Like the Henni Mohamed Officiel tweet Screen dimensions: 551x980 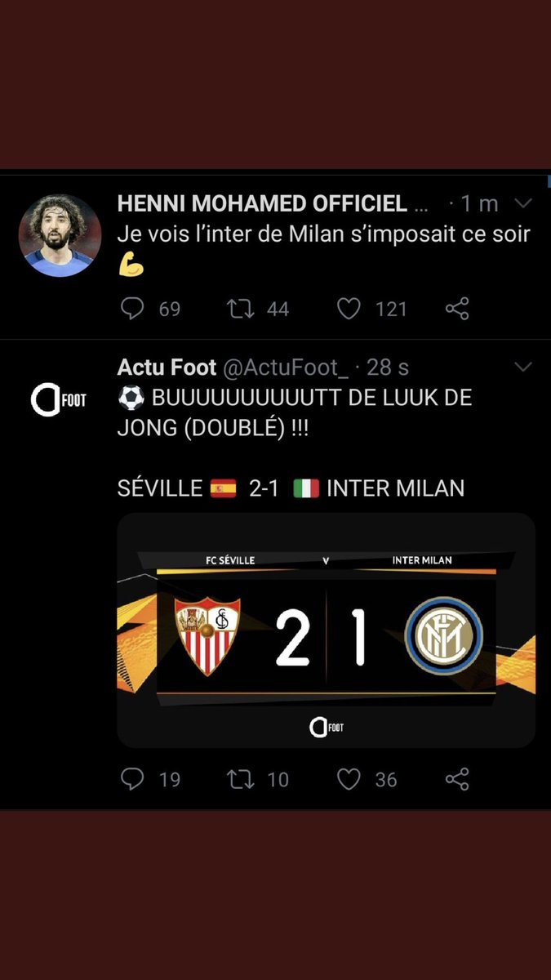point(349,309)
